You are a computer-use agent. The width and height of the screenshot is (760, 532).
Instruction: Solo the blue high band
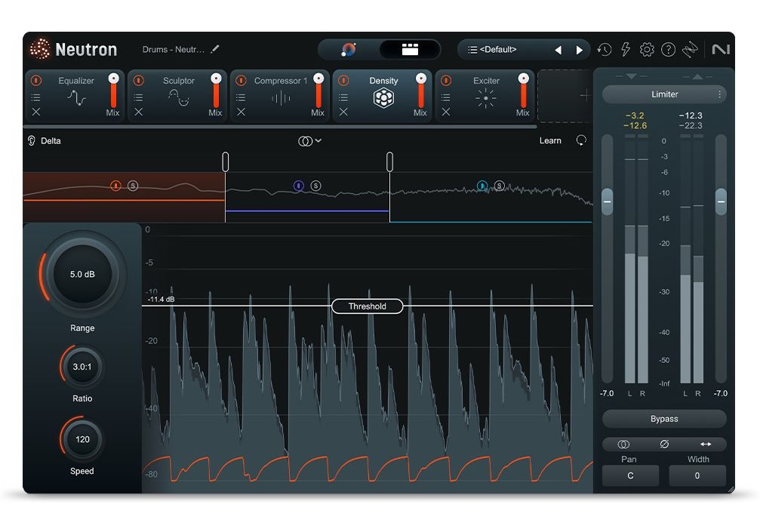(499, 186)
